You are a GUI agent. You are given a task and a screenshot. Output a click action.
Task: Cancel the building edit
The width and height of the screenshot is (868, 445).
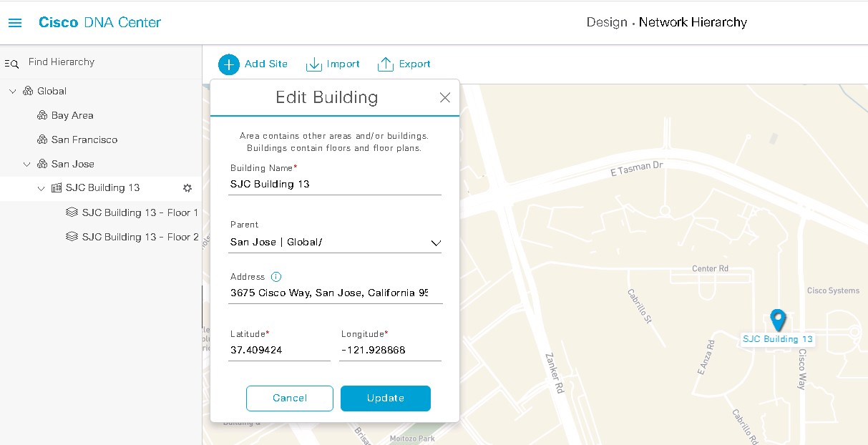[290, 398]
